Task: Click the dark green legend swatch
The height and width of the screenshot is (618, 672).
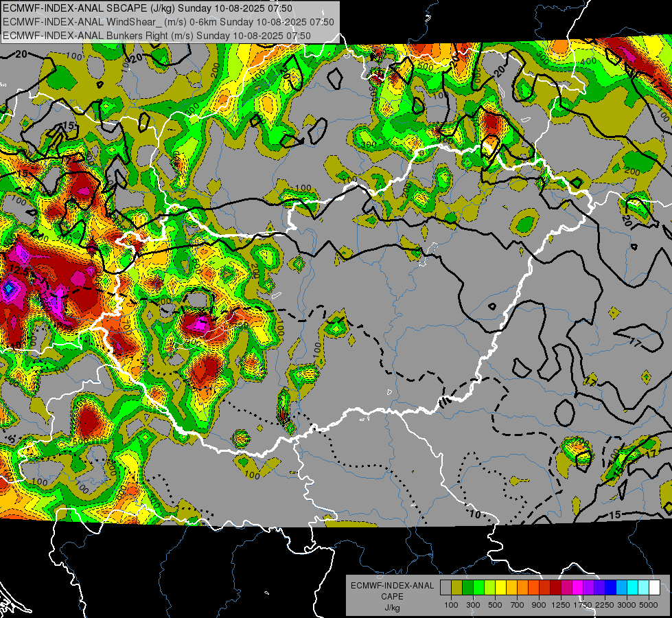Action: (467, 587)
